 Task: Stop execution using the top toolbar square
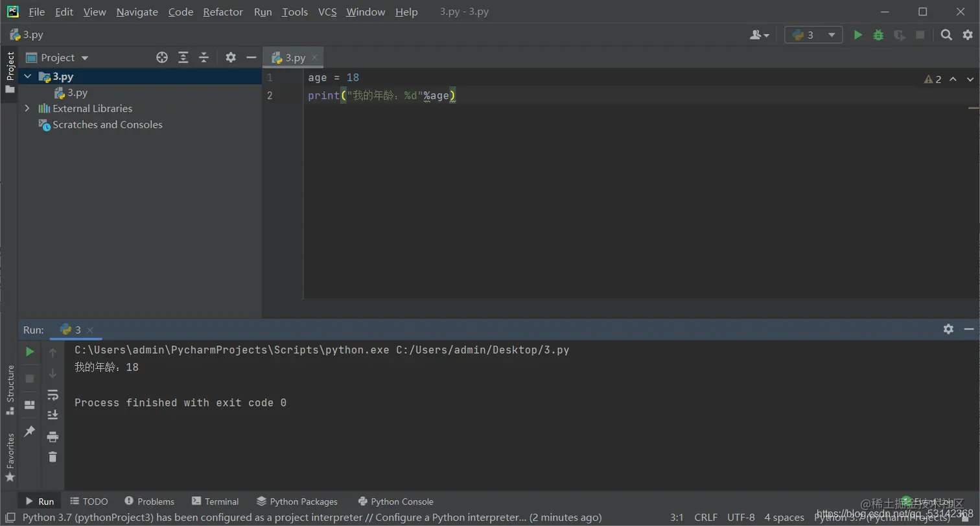point(920,35)
